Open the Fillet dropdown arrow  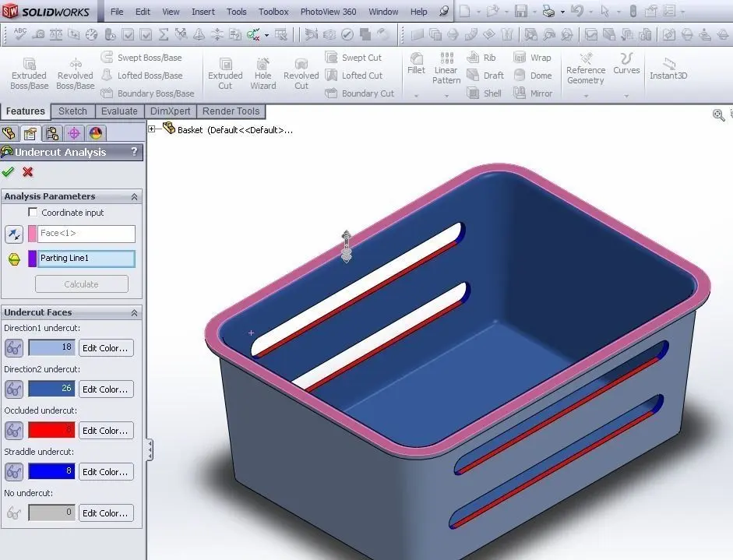[x=416, y=96]
